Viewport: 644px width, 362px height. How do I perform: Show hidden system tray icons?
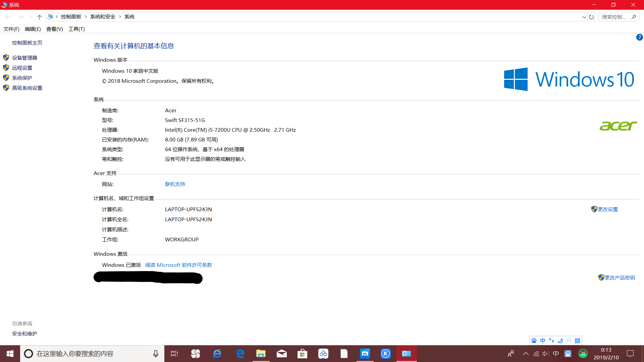point(526,354)
